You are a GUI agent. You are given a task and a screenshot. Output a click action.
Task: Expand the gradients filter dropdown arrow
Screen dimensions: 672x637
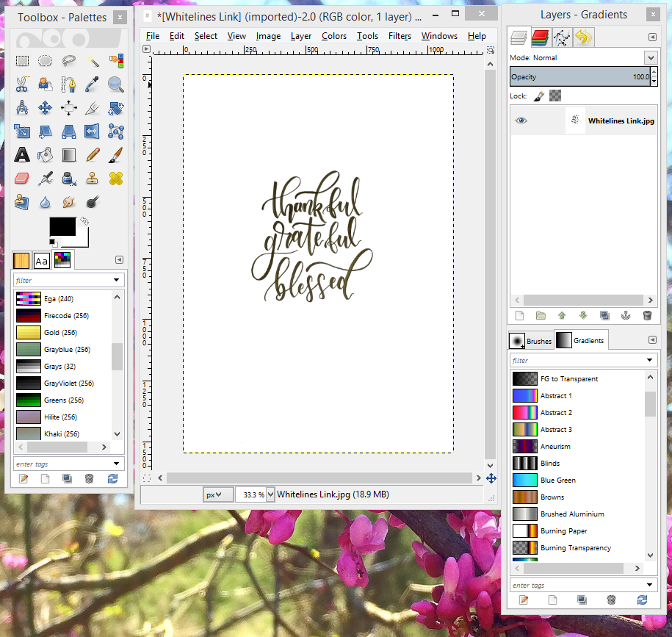point(649,360)
